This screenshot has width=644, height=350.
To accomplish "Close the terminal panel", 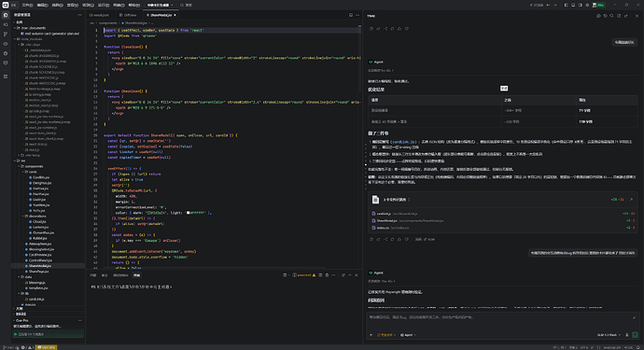I will 357,275.
